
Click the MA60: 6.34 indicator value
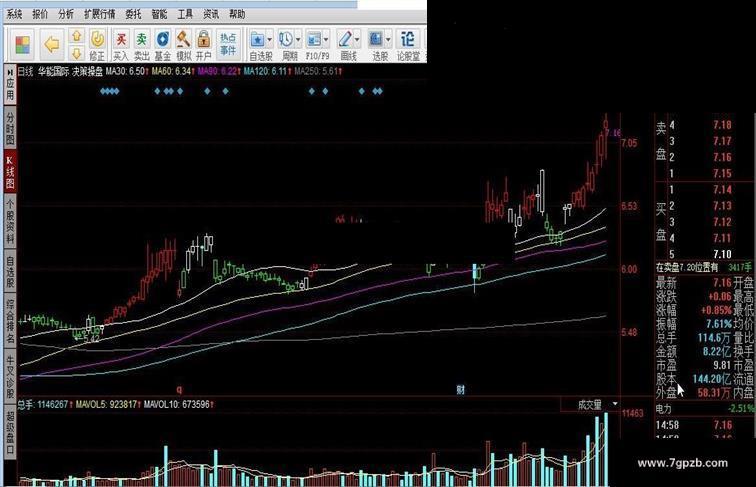point(174,71)
